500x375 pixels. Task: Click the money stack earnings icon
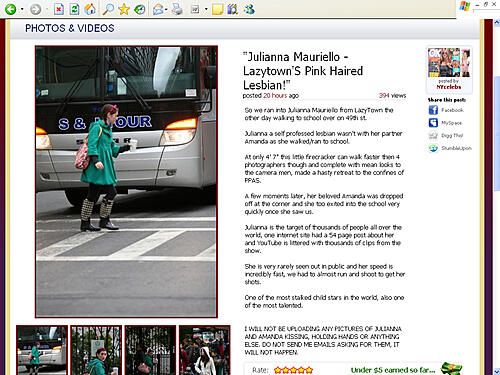point(452,368)
